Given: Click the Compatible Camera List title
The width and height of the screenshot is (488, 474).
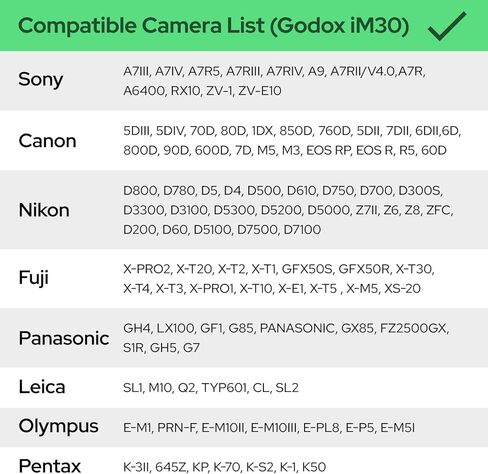Looking at the screenshot, I should coord(214,26).
